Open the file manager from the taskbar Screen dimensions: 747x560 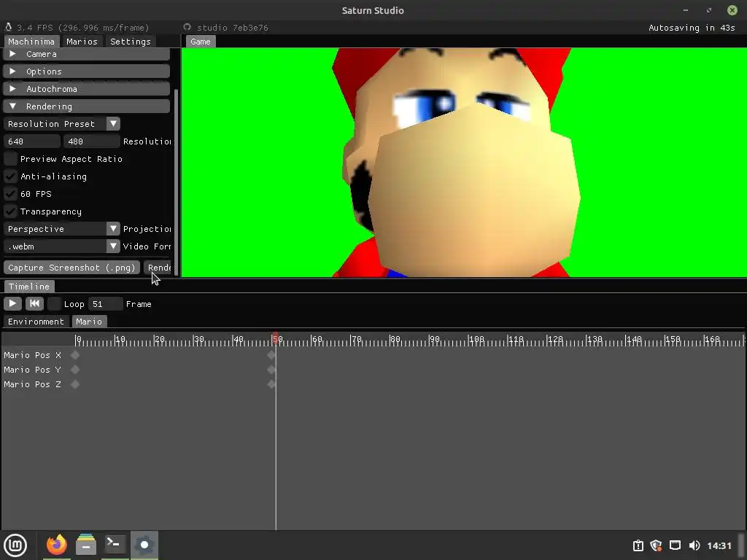tap(86, 544)
